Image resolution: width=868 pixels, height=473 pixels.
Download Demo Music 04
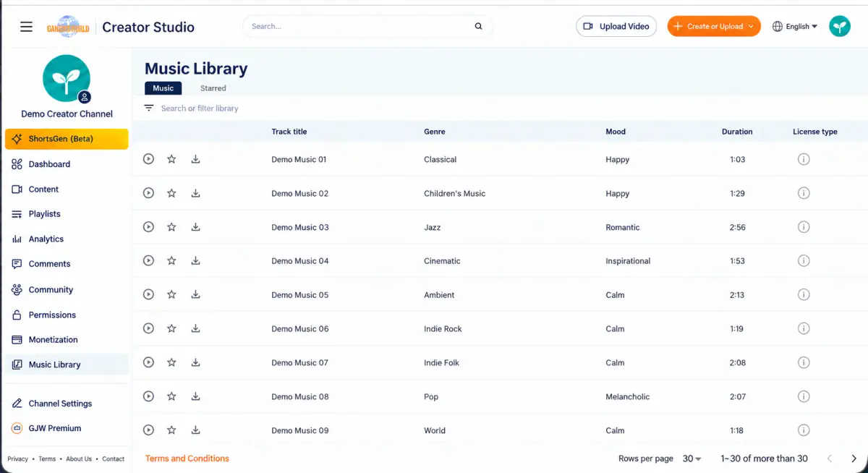click(195, 260)
